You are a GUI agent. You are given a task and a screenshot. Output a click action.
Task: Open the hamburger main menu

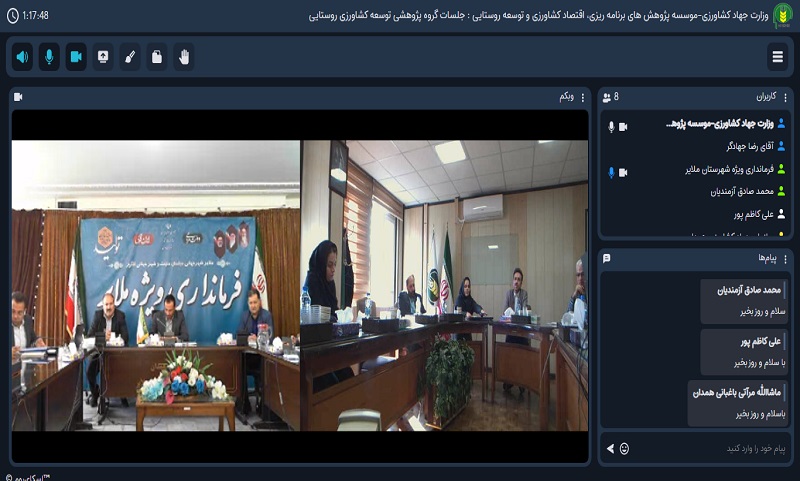click(x=777, y=57)
